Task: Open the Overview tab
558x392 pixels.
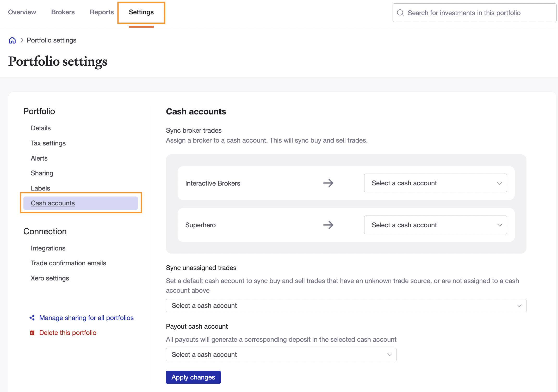Action: 22,12
